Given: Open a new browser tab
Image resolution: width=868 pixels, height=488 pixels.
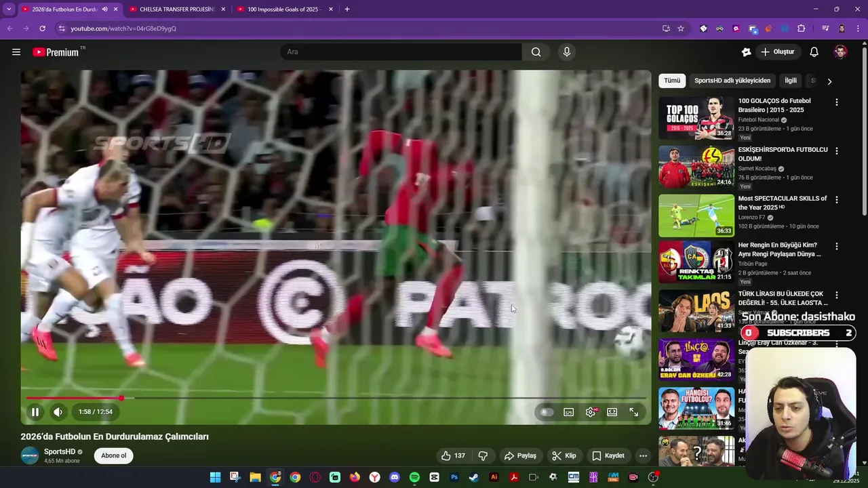Looking at the screenshot, I should point(347,9).
